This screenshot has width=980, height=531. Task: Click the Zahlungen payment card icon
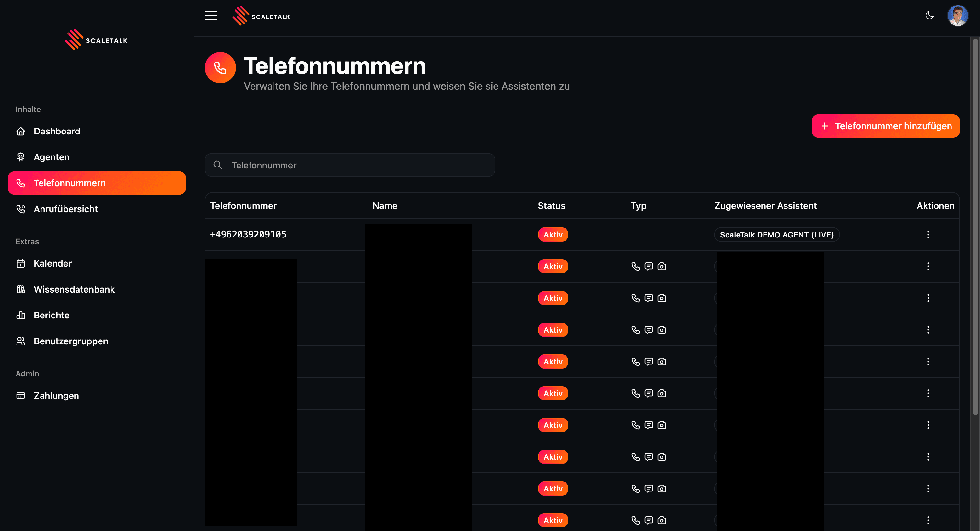coord(21,396)
